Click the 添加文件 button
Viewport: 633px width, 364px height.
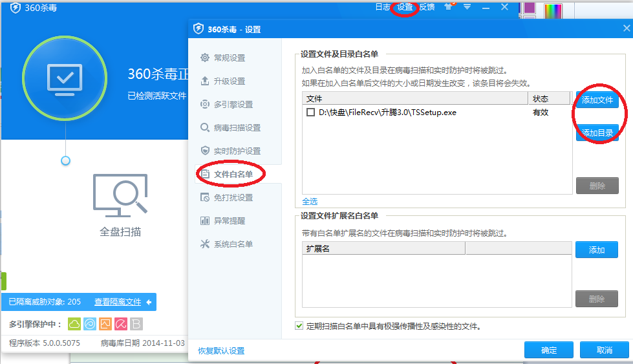[x=597, y=100]
